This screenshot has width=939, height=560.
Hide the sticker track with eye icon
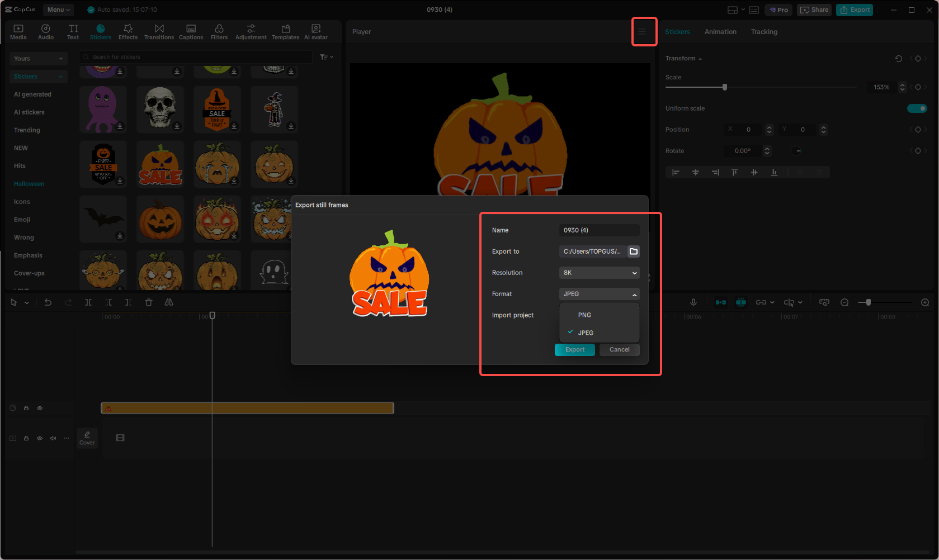(x=40, y=408)
